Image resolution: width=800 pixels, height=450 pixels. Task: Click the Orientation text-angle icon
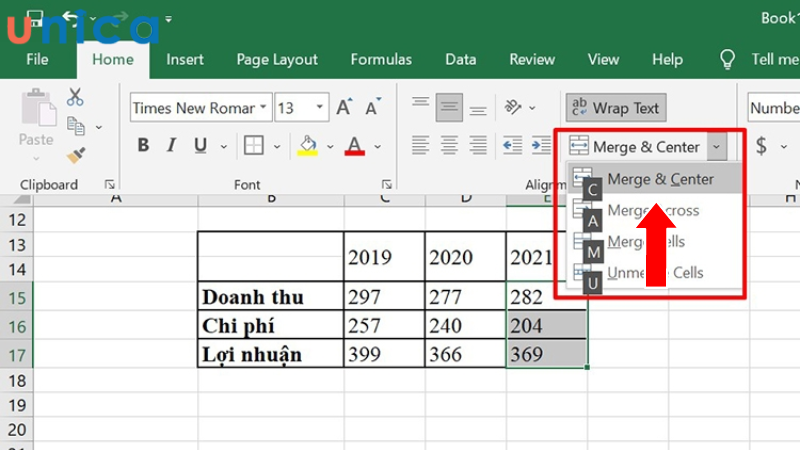coord(512,107)
